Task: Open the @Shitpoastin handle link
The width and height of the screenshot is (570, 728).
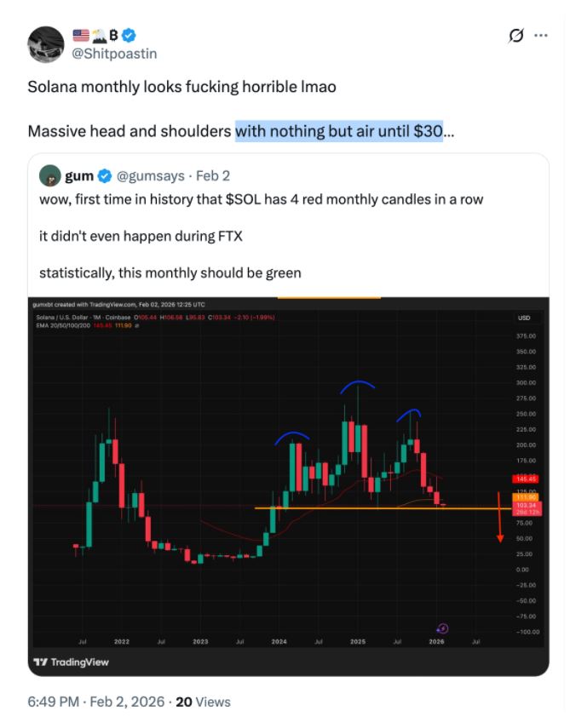Action: tap(114, 53)
